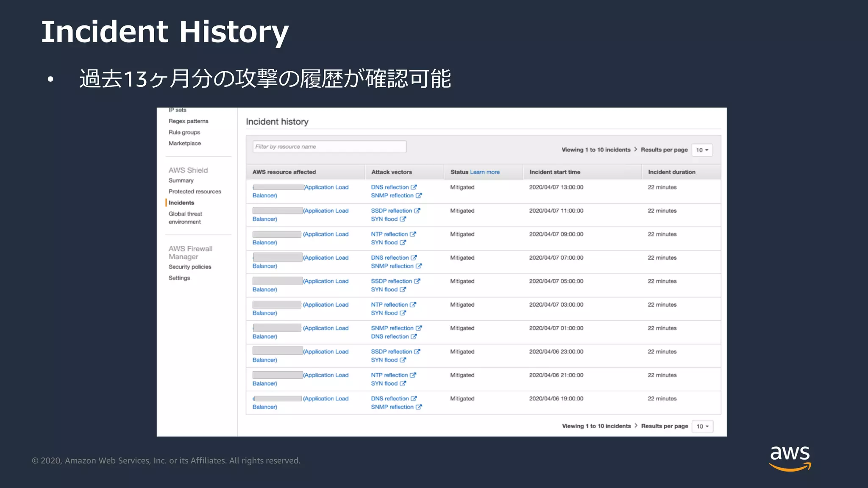Viewport: 868px width, 488px height.
Task: Click the Filter by resource name field
Action: coord(329,147)
